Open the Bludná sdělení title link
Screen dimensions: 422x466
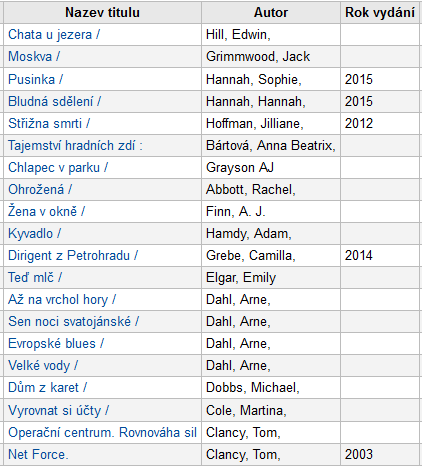[54, 101]
